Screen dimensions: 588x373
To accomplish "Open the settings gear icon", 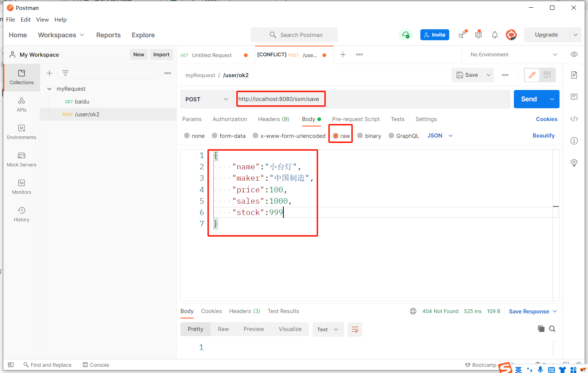I will coord(478,35).
